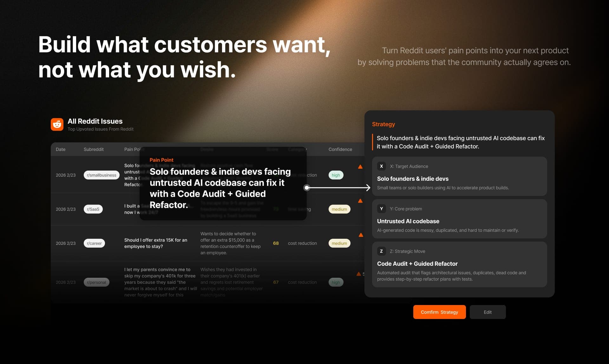Click the Y badge icon for Core problem

coord(381,209)
